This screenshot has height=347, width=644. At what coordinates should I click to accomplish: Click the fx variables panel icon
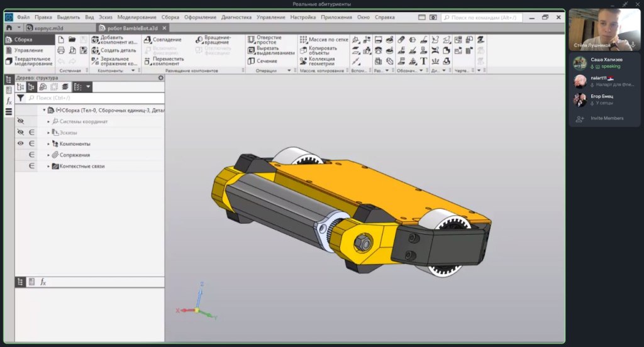(x=9, y=101)
